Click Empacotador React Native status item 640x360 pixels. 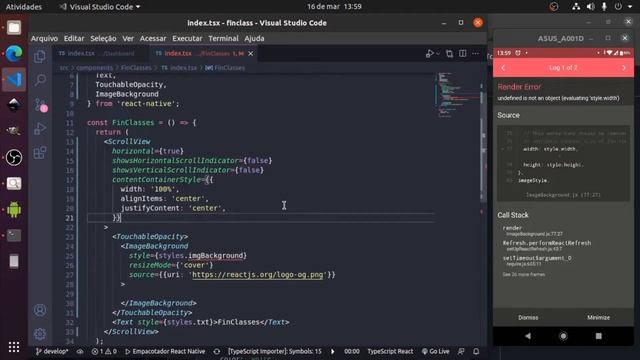click(165, 351)
